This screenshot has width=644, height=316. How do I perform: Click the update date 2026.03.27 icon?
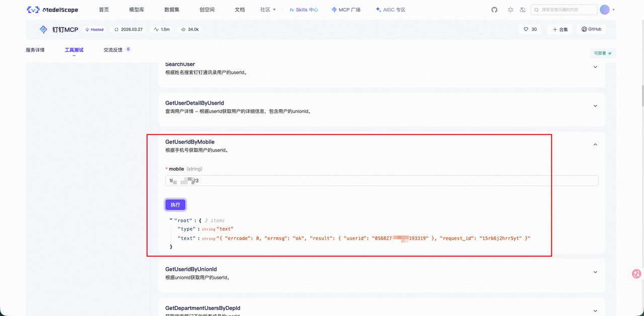point(117,30)
